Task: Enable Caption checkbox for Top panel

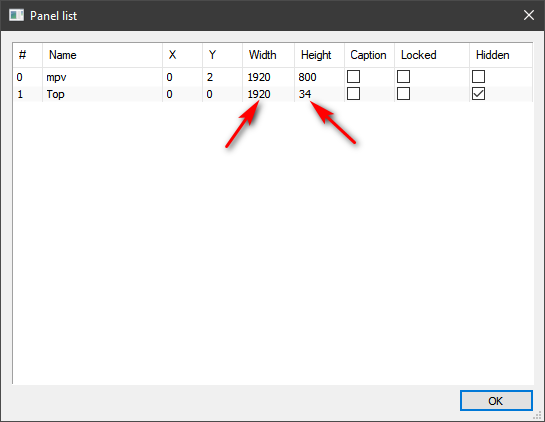Action: (353, 94)
